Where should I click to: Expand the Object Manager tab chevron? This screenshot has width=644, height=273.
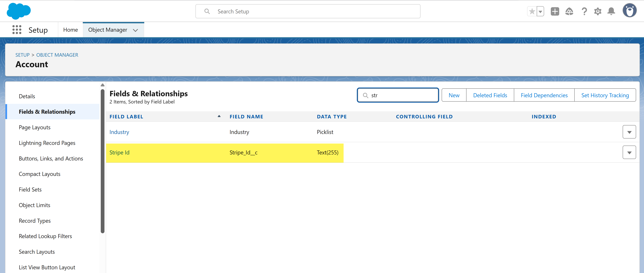pos(136,30)
